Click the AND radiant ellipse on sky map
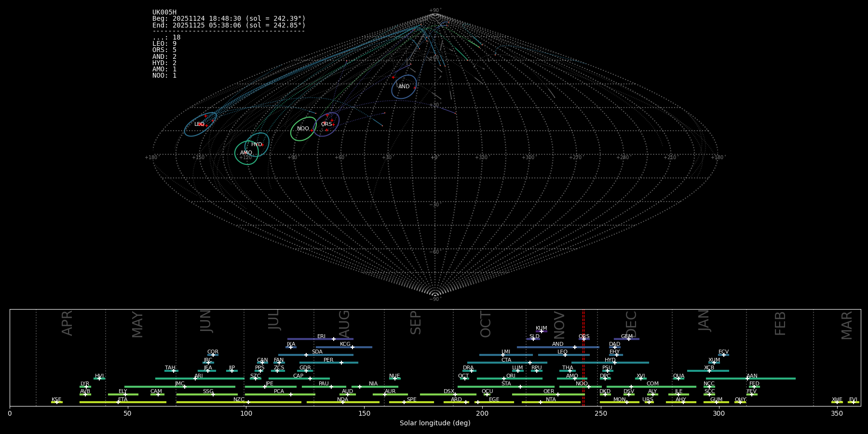868x434 pixels. (x=404, y=87)
